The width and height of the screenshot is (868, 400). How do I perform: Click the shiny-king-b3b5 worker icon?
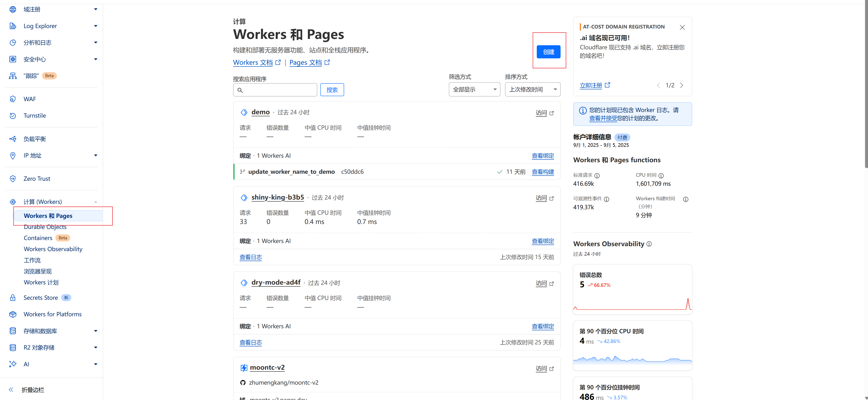[x=244, y=198]
